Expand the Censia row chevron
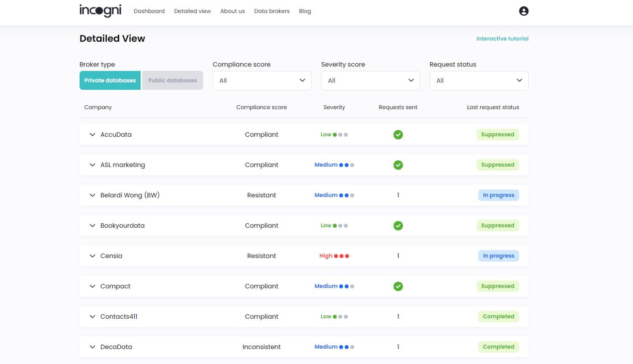This screenshot has height=364, width=633. click(92, 256)
